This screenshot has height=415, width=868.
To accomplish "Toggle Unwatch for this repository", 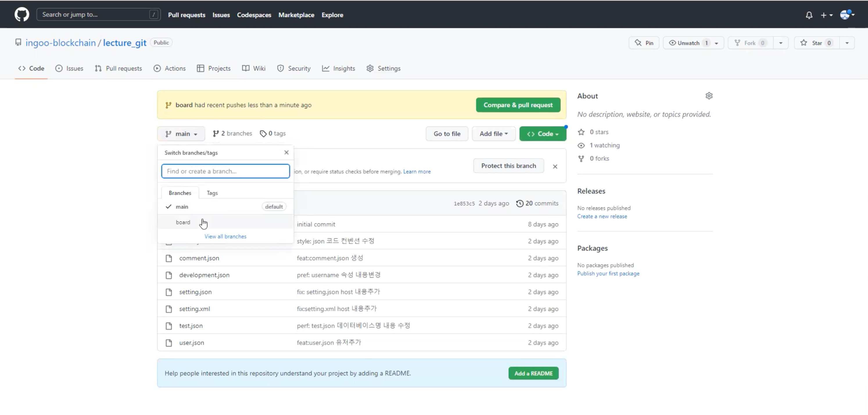I will click(x=688, y=43).
